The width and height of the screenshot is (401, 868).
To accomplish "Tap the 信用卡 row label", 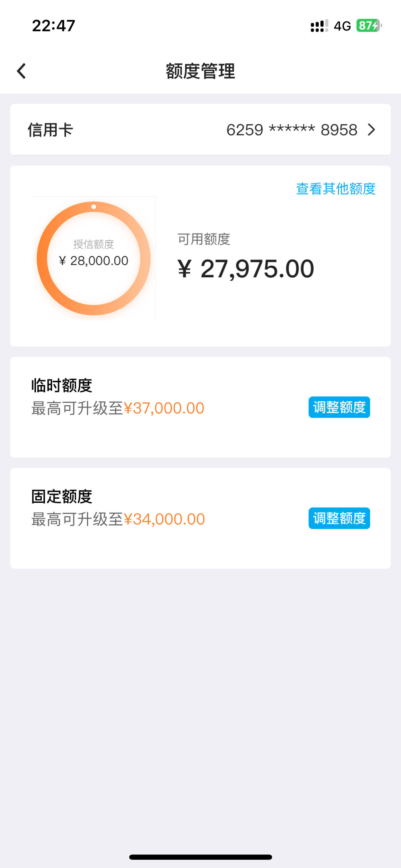I will pyautogui.click(x=50, y=130).
